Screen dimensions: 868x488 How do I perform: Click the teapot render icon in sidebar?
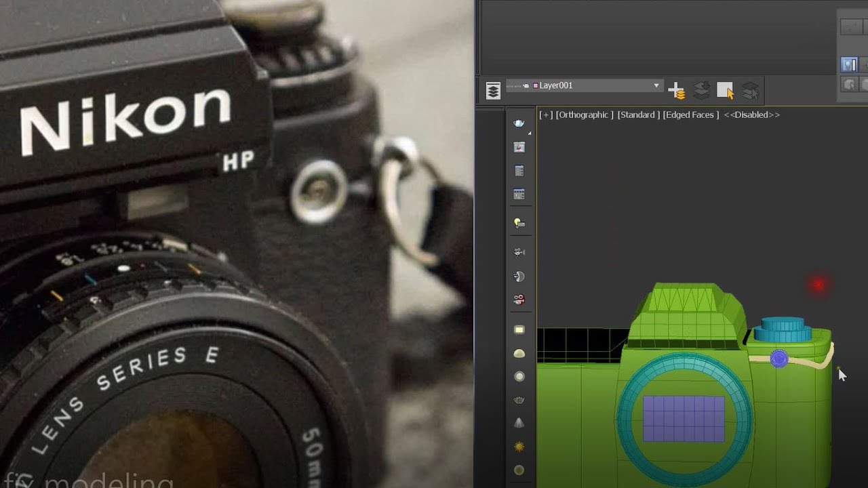pyautogui.click(x=519, y=123)
